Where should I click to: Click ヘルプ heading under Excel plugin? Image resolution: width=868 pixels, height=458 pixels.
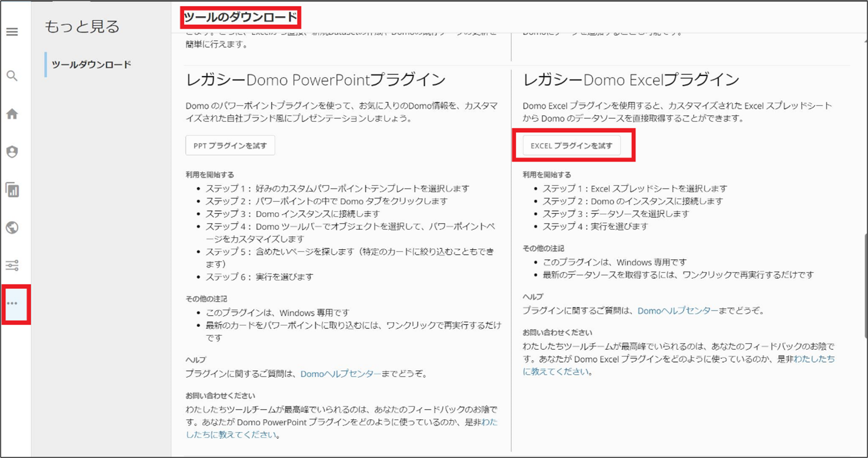click(533, 296)
